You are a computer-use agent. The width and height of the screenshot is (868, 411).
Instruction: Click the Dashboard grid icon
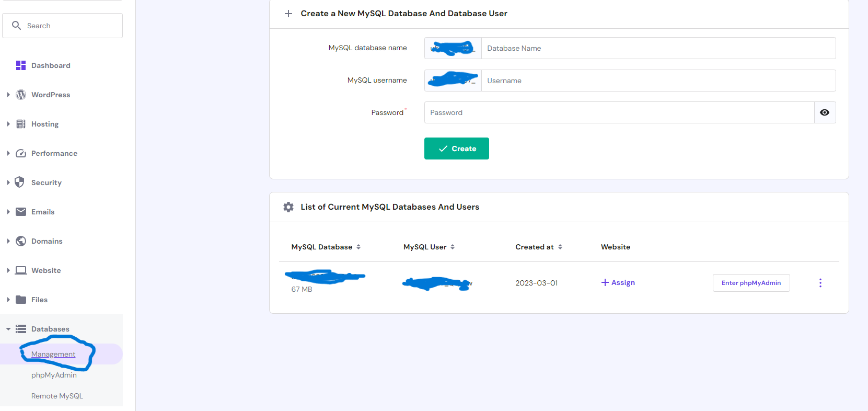pyautogui.click(x=21, y=65)
